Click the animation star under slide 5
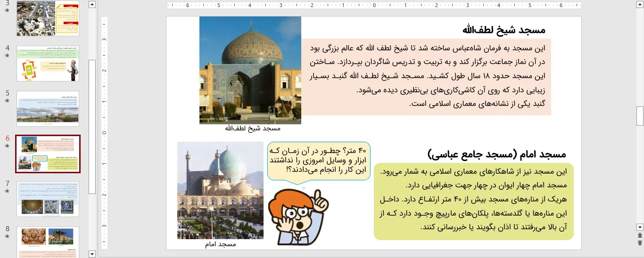The image size is (644, 258). pos(7,101)
